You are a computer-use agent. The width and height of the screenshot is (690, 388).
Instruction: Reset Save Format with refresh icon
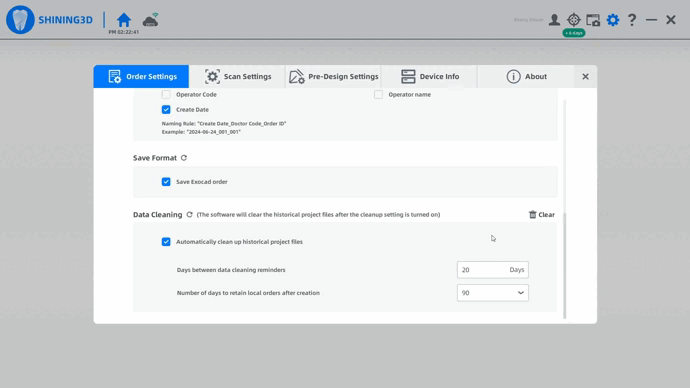(x=184, y=157)
